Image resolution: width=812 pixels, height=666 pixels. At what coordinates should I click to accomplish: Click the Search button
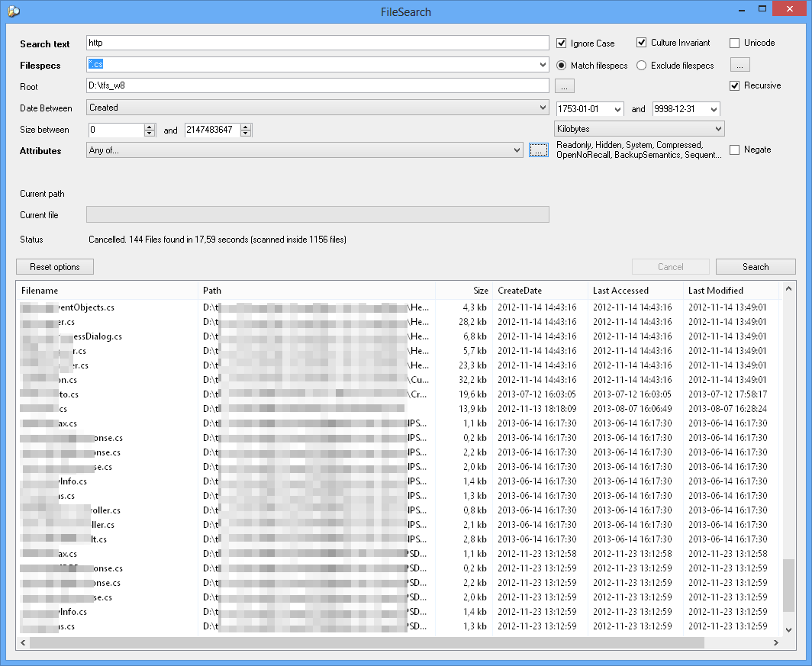pyautogui.click(x=756, y=266)
